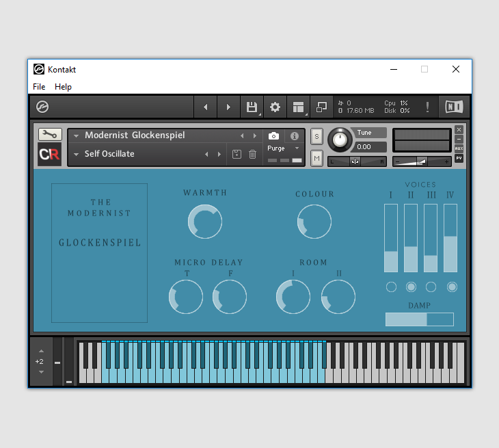Click the exclamation panic button
This screenshot has width=499, height=448.
428,107
